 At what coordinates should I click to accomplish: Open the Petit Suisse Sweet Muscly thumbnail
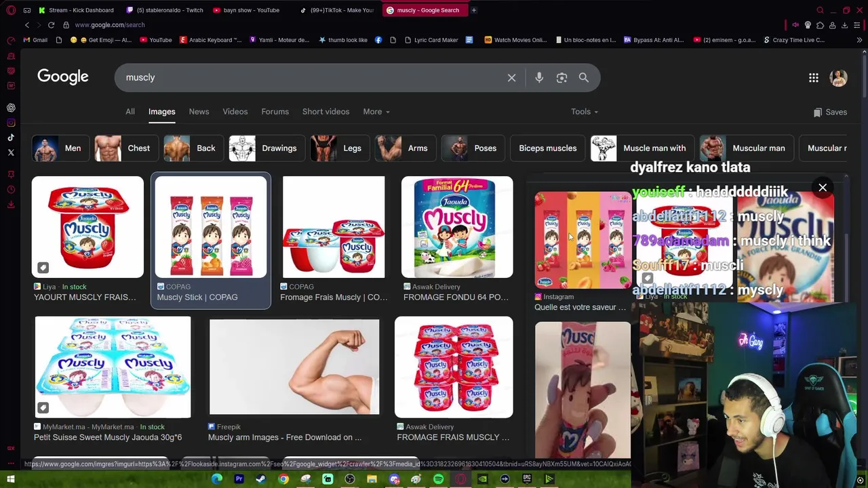[113, 367]
